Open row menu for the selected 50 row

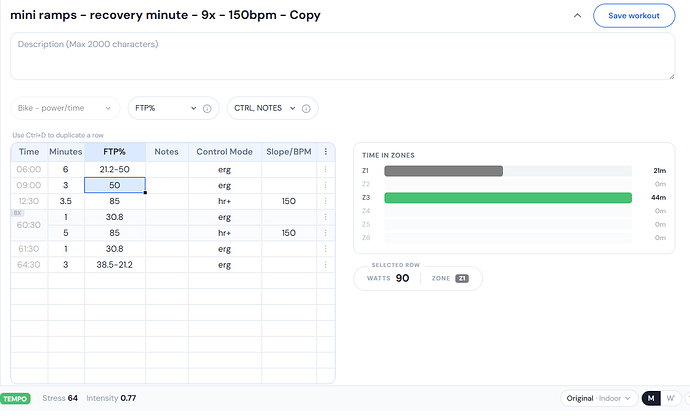click(326, 185)
